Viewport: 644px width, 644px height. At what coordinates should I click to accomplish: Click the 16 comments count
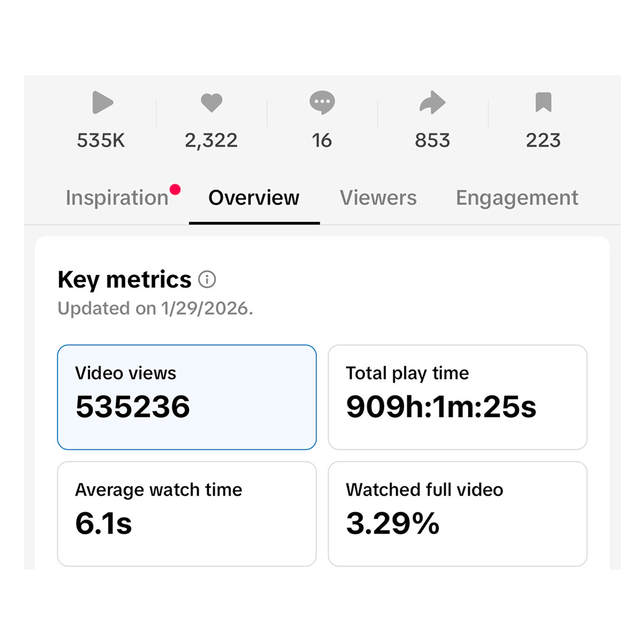[x=322, y=141]
